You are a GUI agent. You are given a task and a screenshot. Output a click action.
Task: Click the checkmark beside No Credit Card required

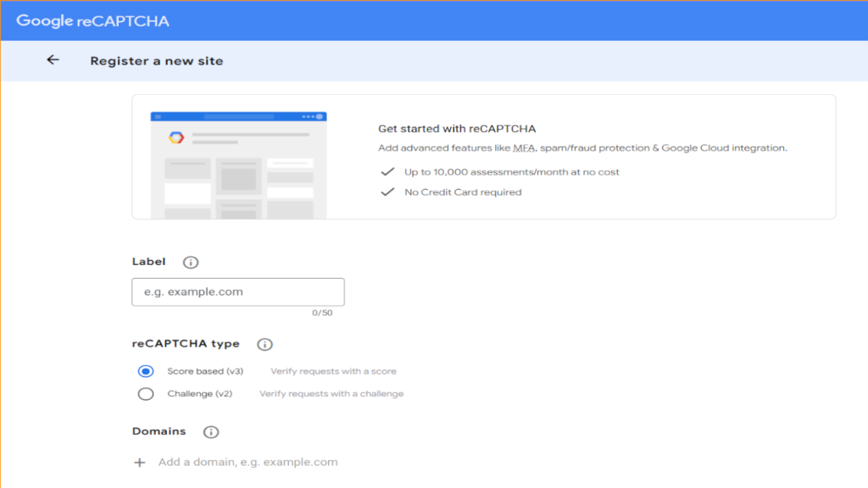pos(387,192)
